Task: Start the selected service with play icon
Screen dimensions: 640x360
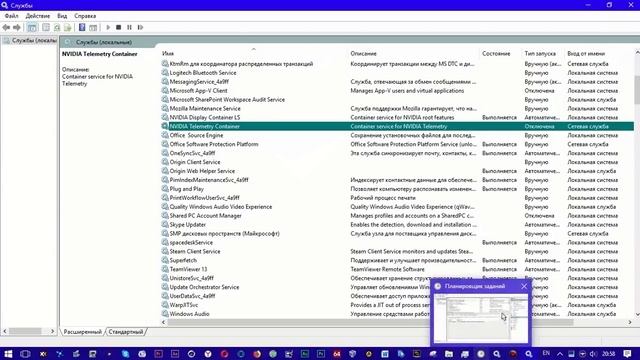Action: point(108,27)
